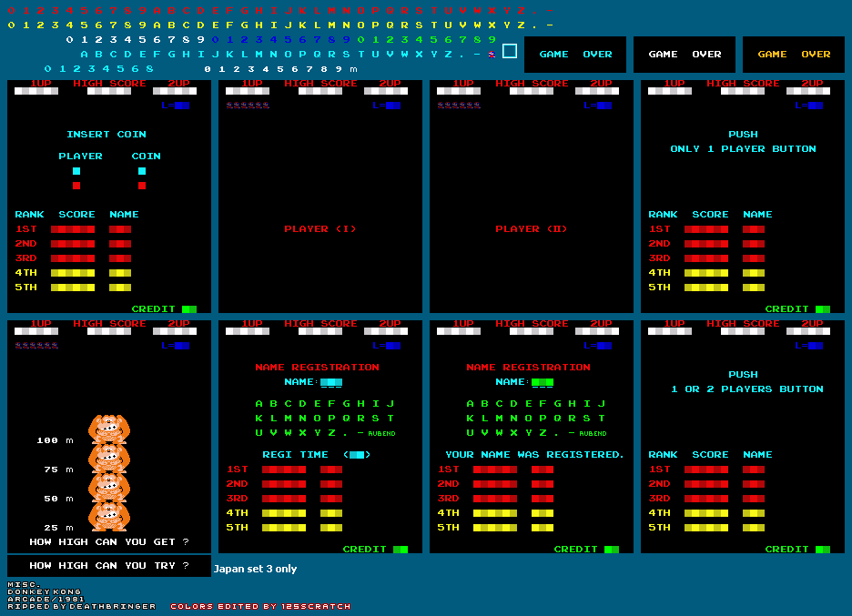Click COLORS EDITED BY 125SCRATCH credit
The image size is (852, 616).
[260, 606]
